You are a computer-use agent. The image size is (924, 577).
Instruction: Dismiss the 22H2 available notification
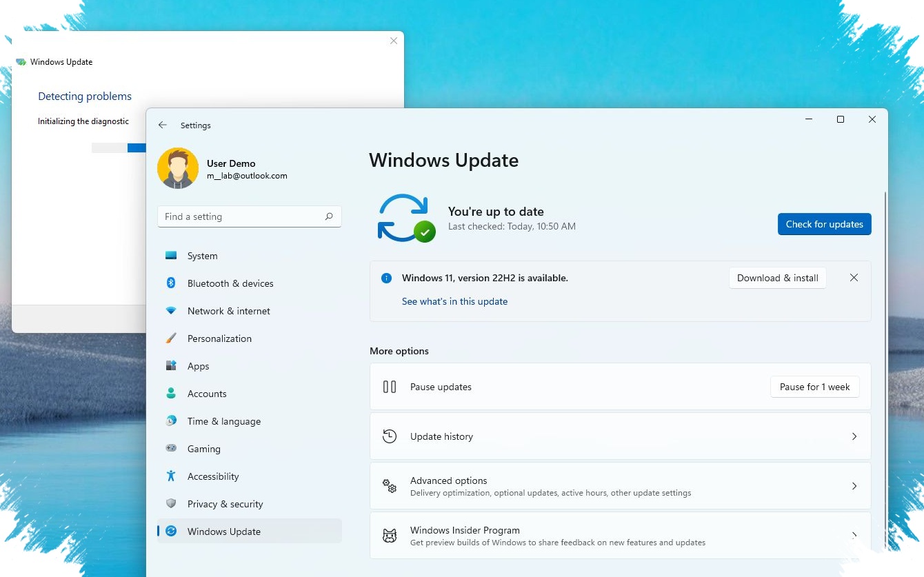[x=854, y=278]
